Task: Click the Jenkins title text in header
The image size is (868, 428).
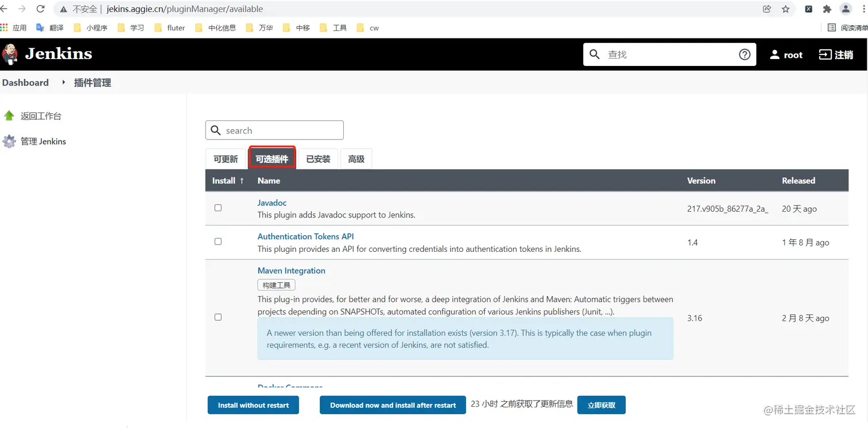Action: 59,54
